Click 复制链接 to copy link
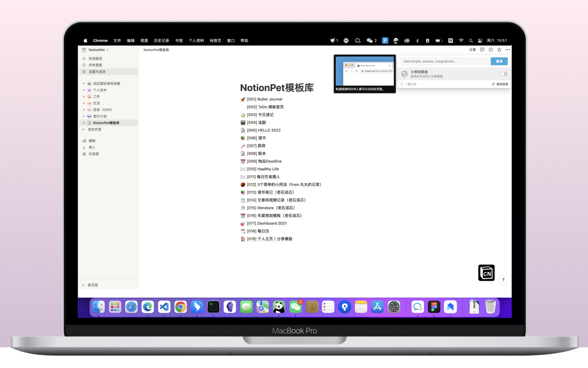Image resolution: width=588 pixels, height=368 pixels. click(500, 84)
